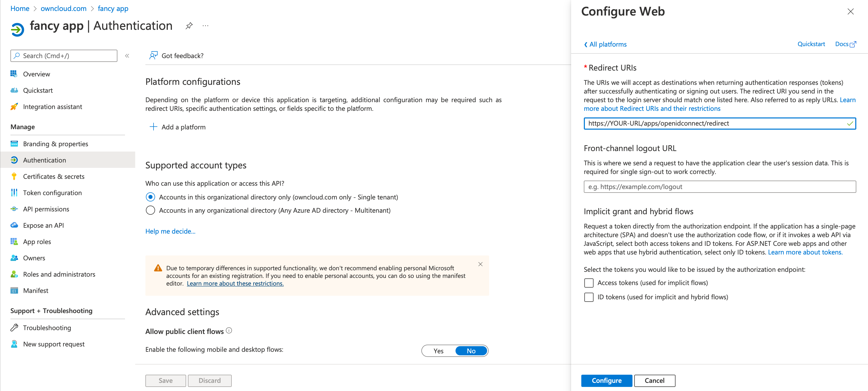Click the Configure button
Image resolution: width=868 pixels, height=391 pixels.
(x=607, y=381)
